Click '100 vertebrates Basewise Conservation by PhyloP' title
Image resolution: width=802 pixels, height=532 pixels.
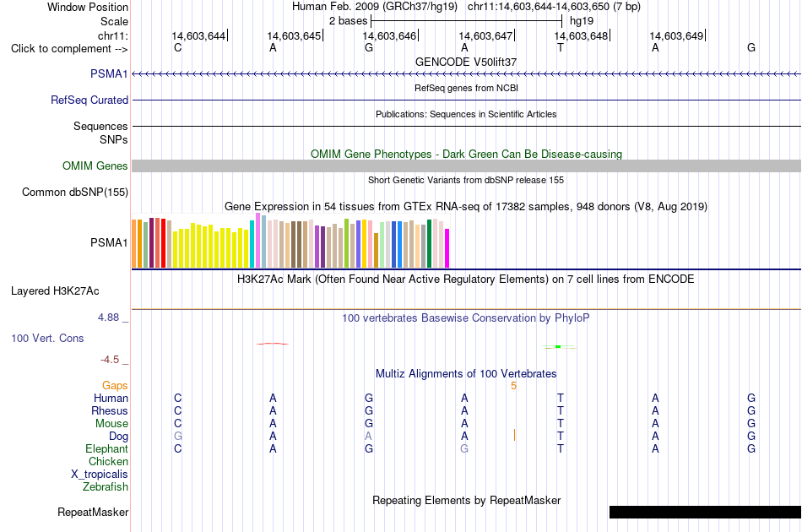(x=466, y=318)
